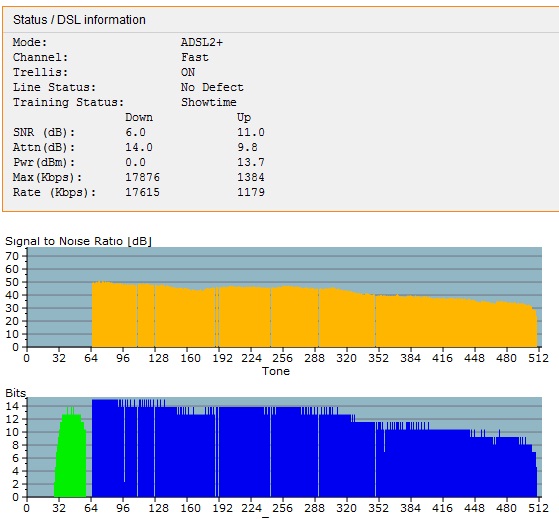Select the 'Max(Kbps):' row label
559x519 pixels.
coord(47,177)
